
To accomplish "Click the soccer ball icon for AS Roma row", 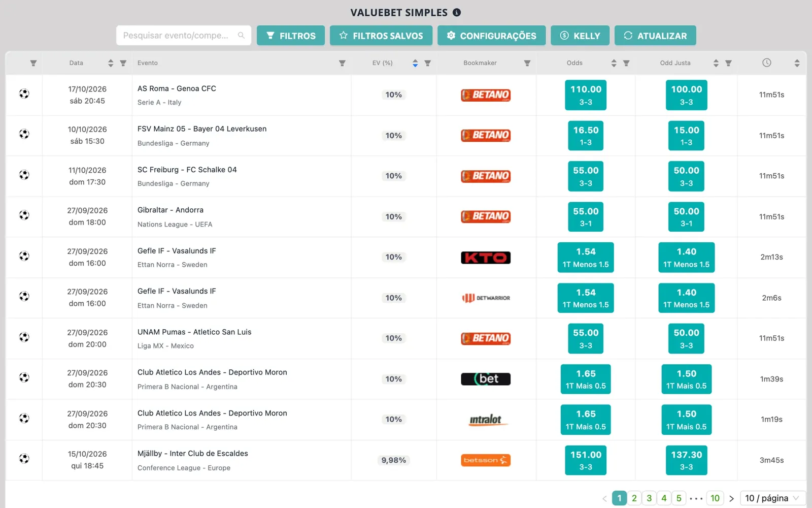I will coord(24,93).
